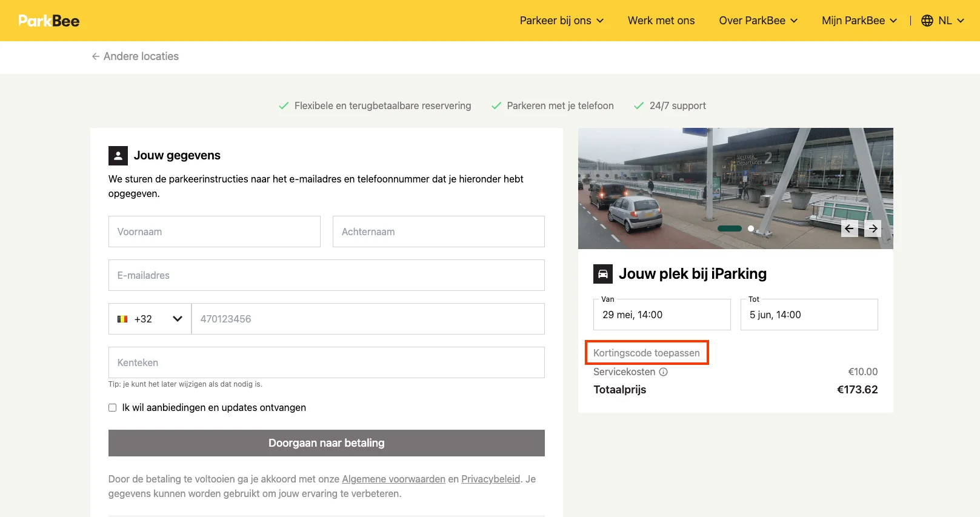Focus the E-mailadres field
980x517 pixels.
[327, 275]
